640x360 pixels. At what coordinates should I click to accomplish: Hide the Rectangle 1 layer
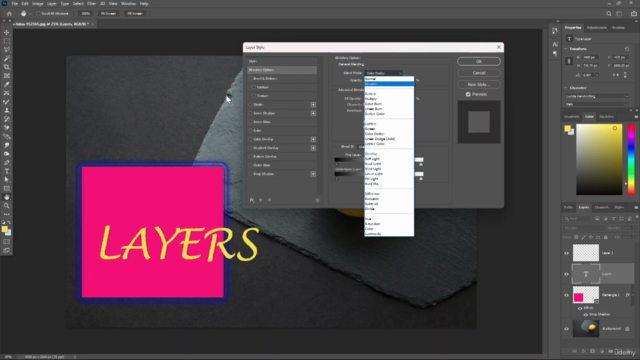coord(567,295)
